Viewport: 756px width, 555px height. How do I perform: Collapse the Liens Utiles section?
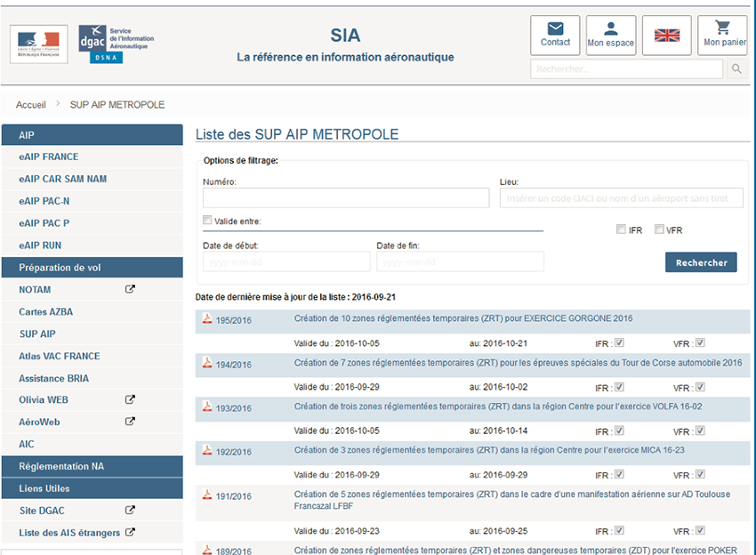coord(92,488)
